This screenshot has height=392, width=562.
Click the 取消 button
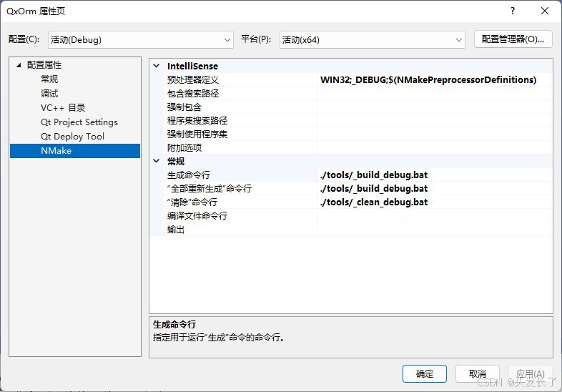click(x=478, y=374)
